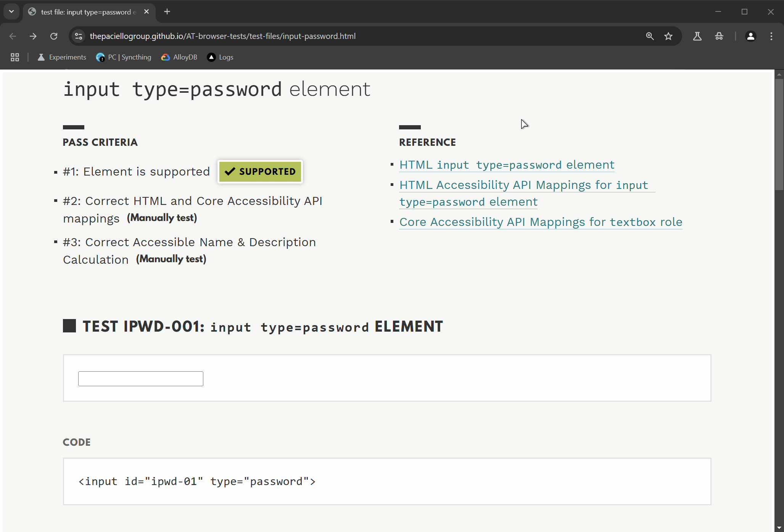The image size is (784, 532).
Task: Minimize the browser window
Action: (x=718, y=12)
